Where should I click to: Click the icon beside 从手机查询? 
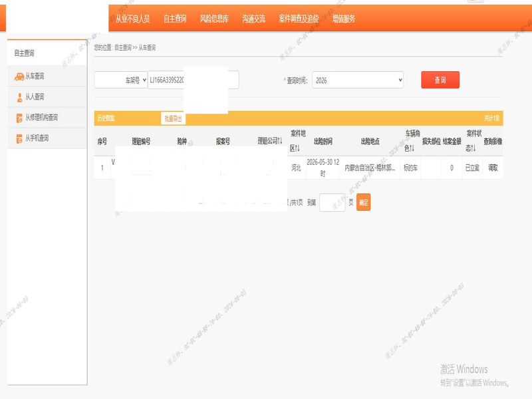pos(19,138)
